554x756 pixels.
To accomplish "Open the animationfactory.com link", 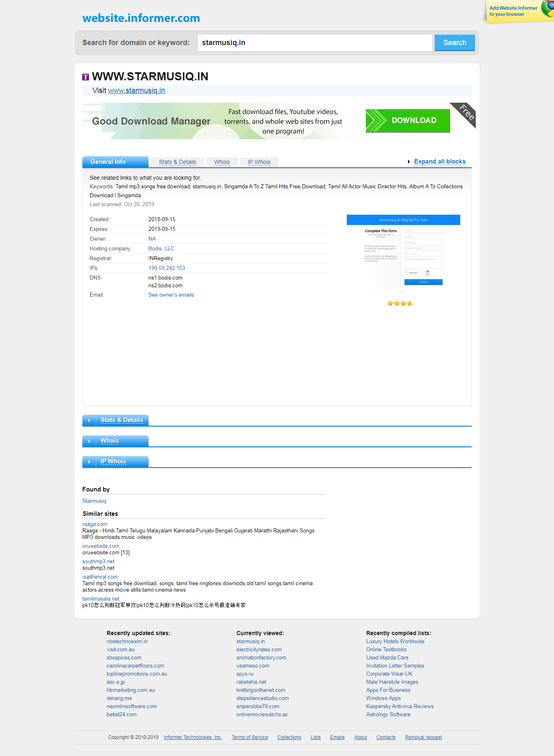I will click(x=261, y=658).
